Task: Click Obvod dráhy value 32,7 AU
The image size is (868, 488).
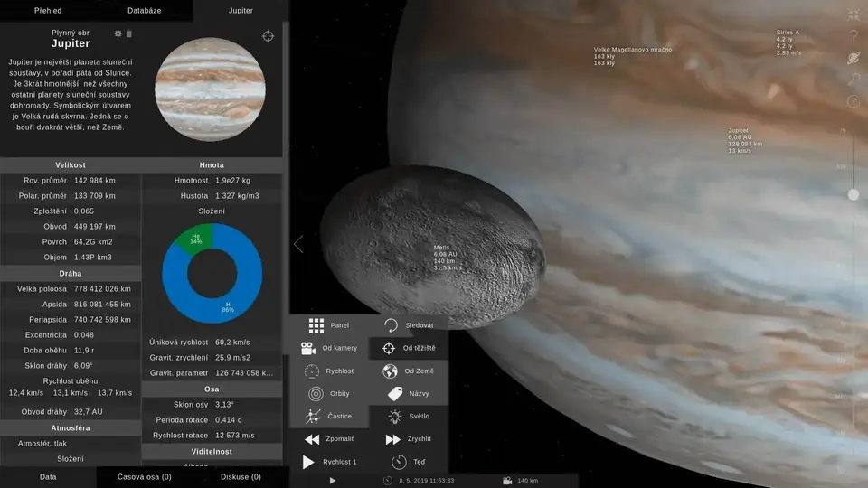Action: tap(88, 412)
